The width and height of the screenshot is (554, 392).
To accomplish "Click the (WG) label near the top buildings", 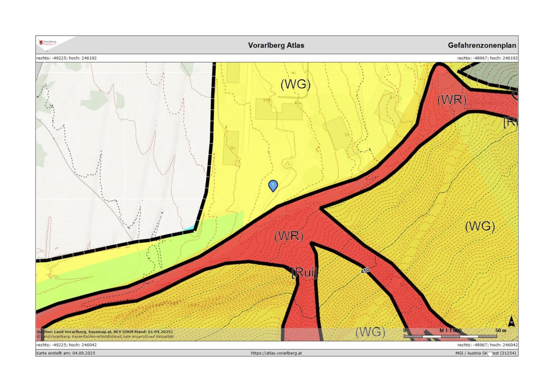I will [x=295, y=84].
